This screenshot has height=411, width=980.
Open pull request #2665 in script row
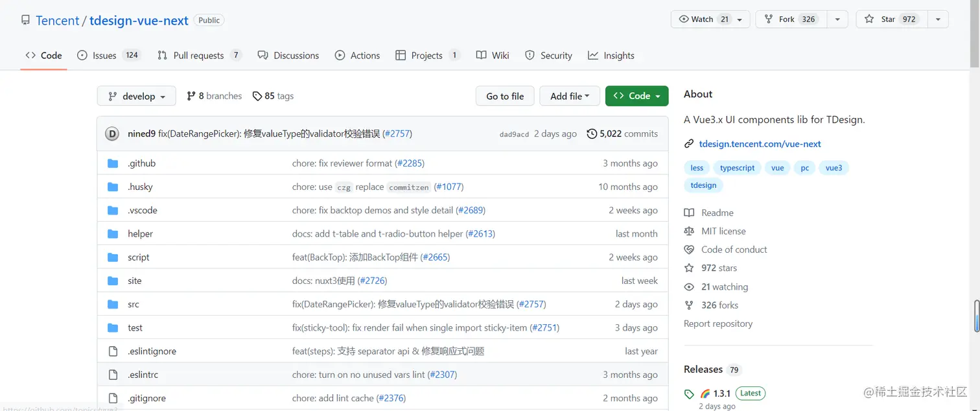point(435,257)
